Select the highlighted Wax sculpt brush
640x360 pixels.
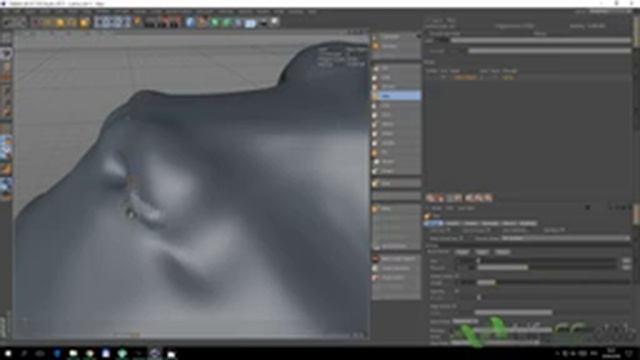pyautogui.click(x=396, y=96)
